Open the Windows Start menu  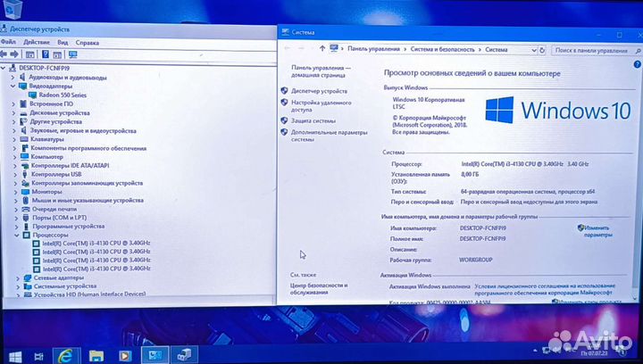pos(15,356)
